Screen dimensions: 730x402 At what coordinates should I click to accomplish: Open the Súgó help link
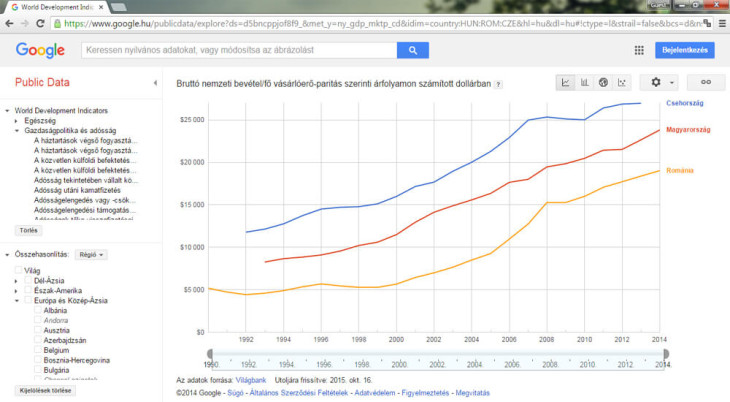click(235, 393)
